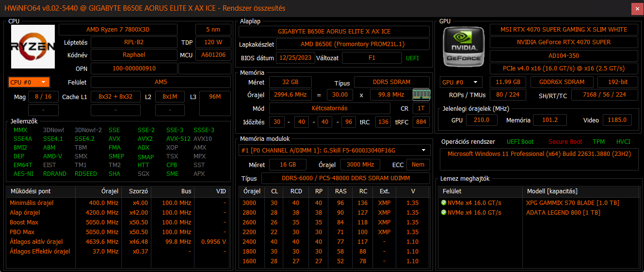
Task: Select the 2400 MHz timing row
Action: point(335,241)
